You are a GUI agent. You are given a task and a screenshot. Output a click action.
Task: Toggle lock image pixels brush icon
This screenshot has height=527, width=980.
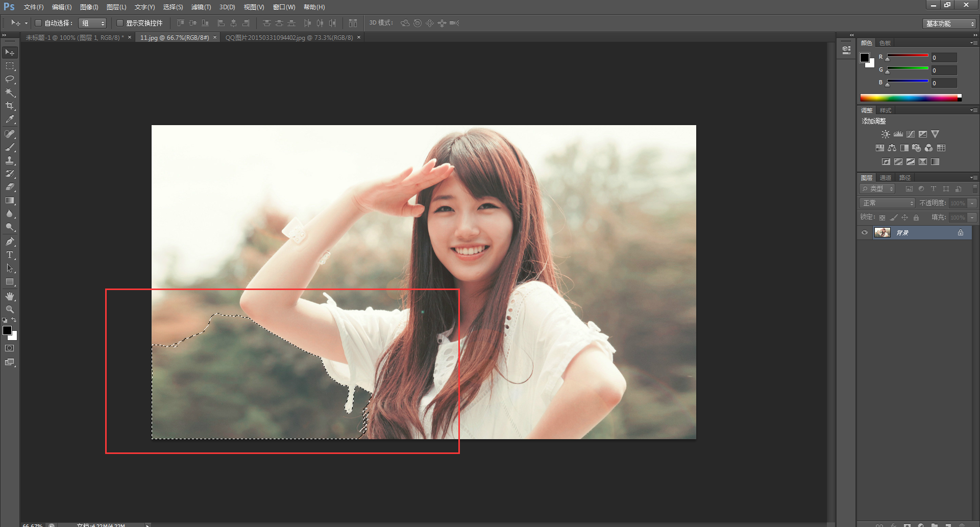(893, 218)
